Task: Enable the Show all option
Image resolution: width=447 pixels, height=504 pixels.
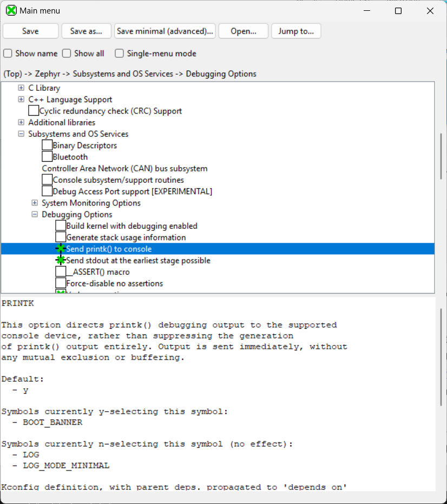Action: tap(67, 54)
